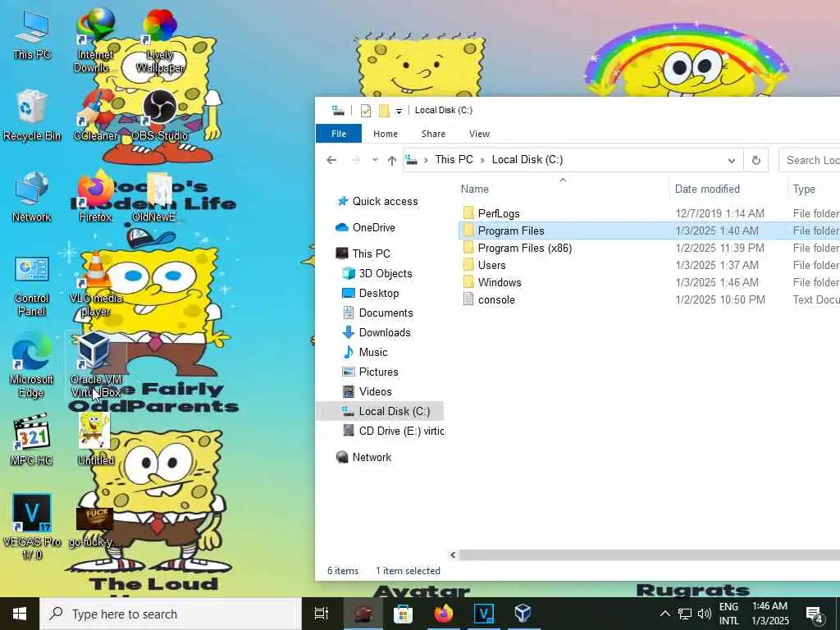Click the Search Local Disk field
Screen dimensions: 840x630
click(810, 160)
